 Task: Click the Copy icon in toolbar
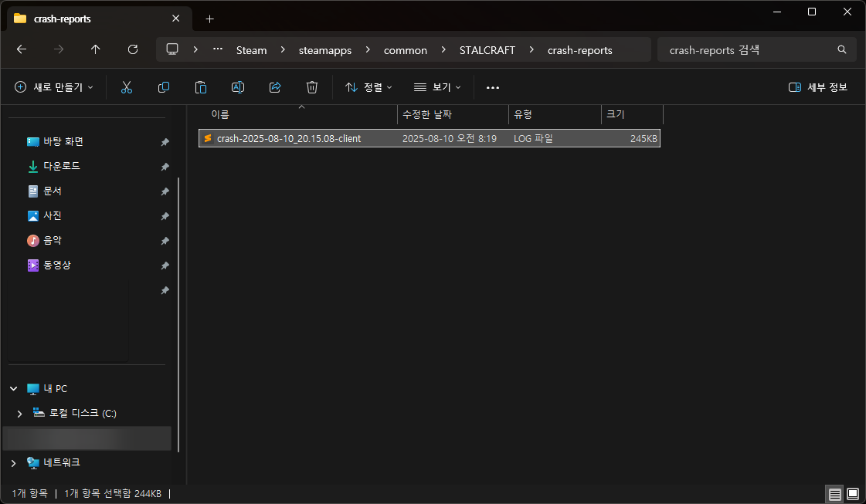[x=164, y=87]
